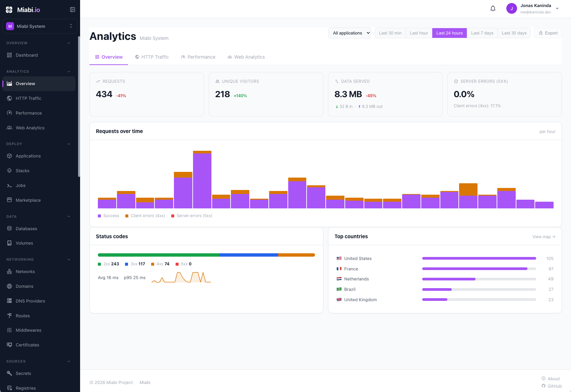This screenshot has width=571, height=392.
Task: Click the Secrets key icon
Action: coord(9,373)
